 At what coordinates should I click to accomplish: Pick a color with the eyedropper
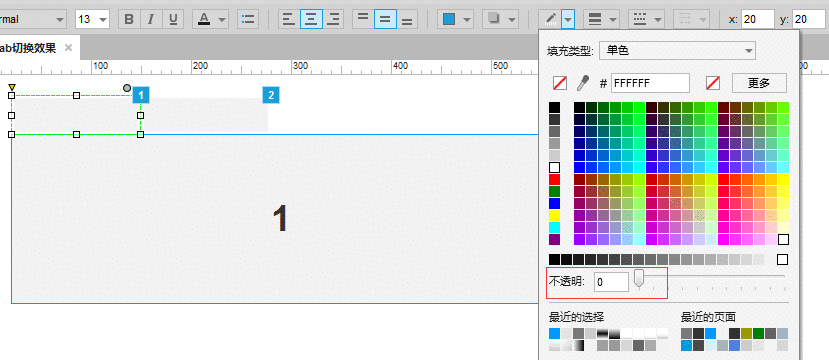point(583,83)
